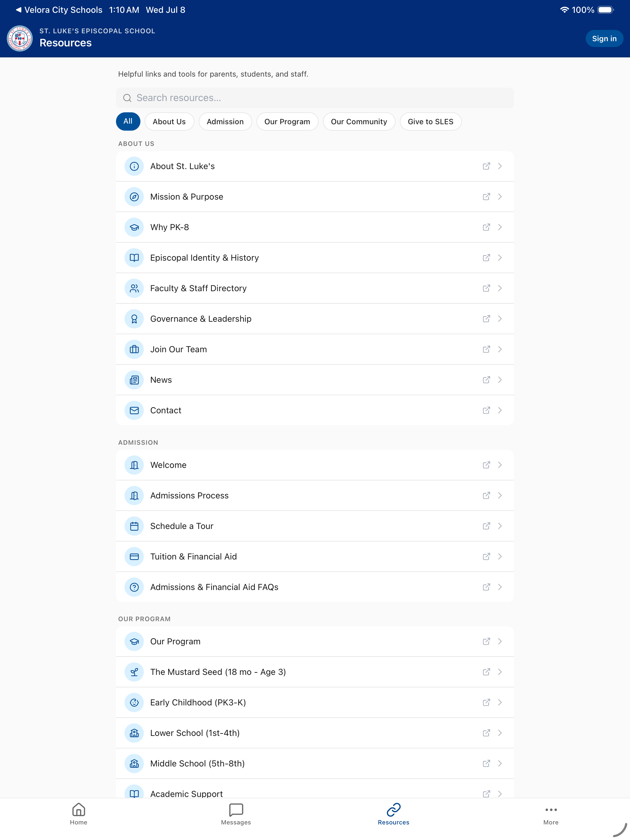Open the Messages tab

tap(236, 814)
